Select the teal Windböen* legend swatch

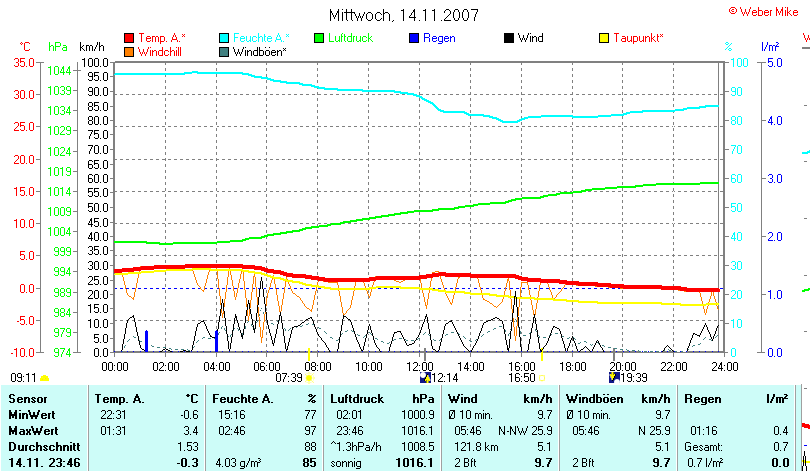(x=224, y=52)
